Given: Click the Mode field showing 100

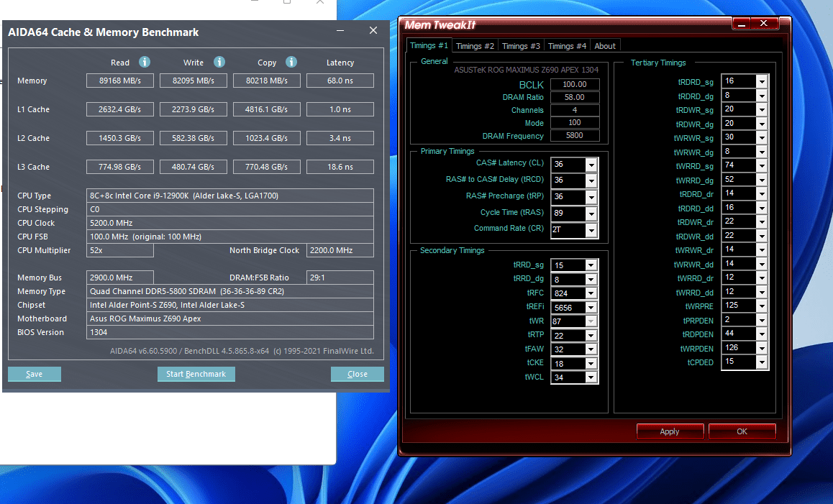Looking at the screenshot, I should (575, 123).
